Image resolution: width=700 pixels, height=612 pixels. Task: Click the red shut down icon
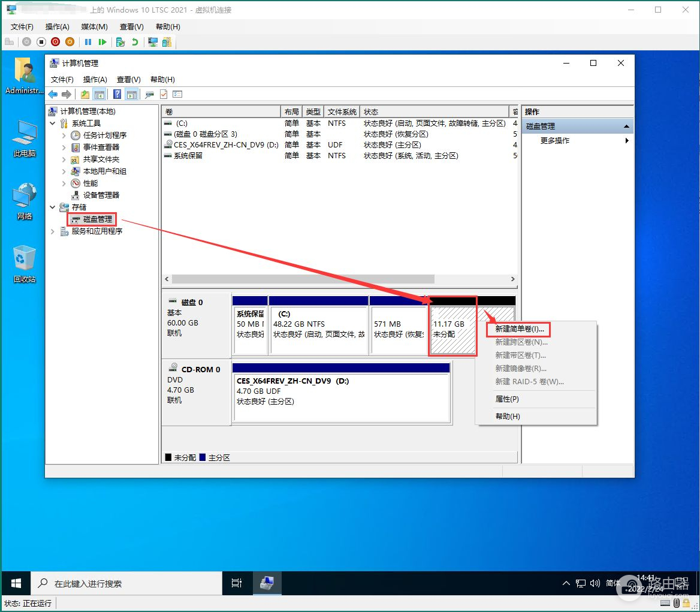pos(55,42)
